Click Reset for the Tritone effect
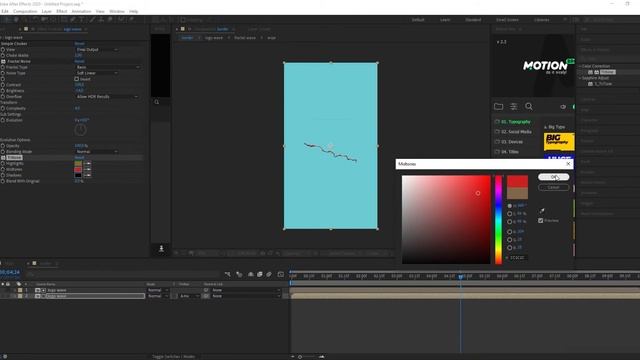This screenshot has width=640, height=360. click(79, 158)
